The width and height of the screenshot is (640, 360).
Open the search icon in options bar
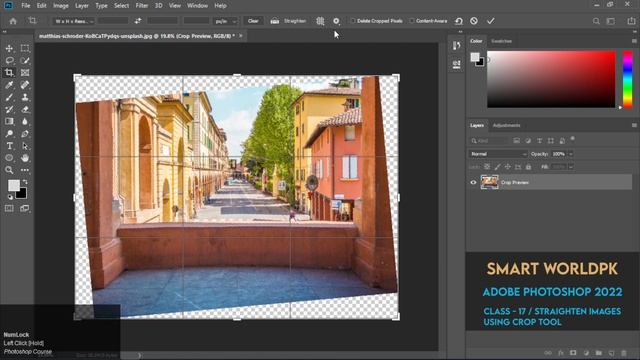pyautogui.click(x=596, y=21)
